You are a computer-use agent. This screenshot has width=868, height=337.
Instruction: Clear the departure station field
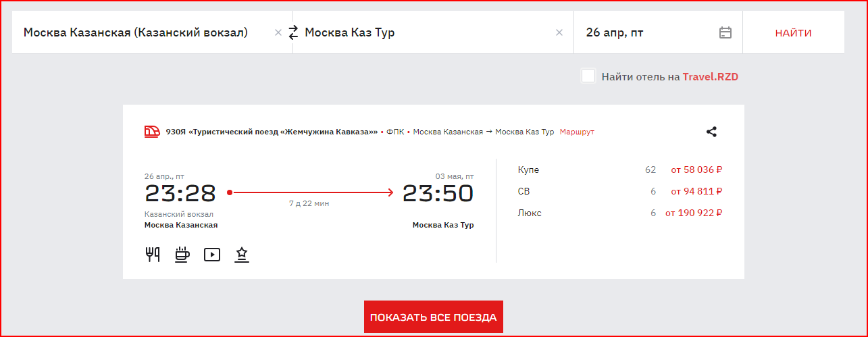[x=278, y=32]
